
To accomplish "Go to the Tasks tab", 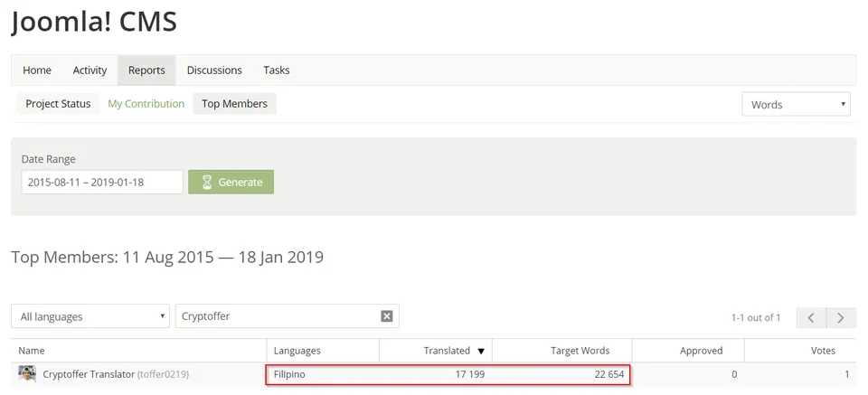I will pos(277,71).
